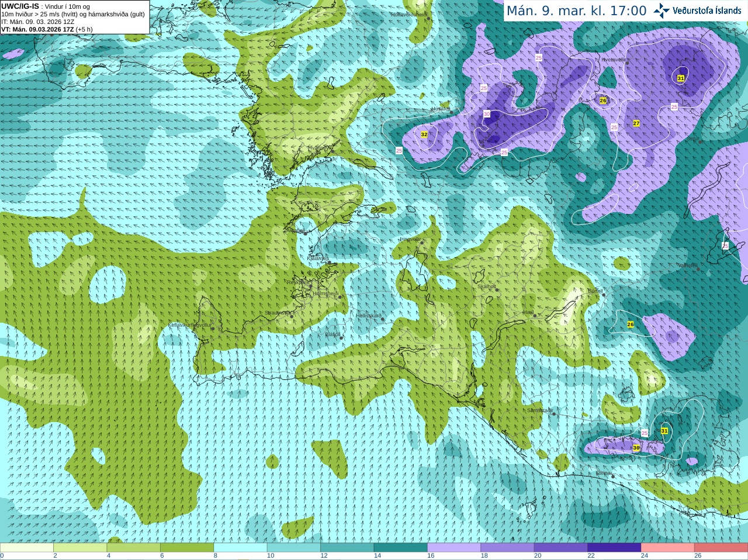Click the Setur station label

692,139
